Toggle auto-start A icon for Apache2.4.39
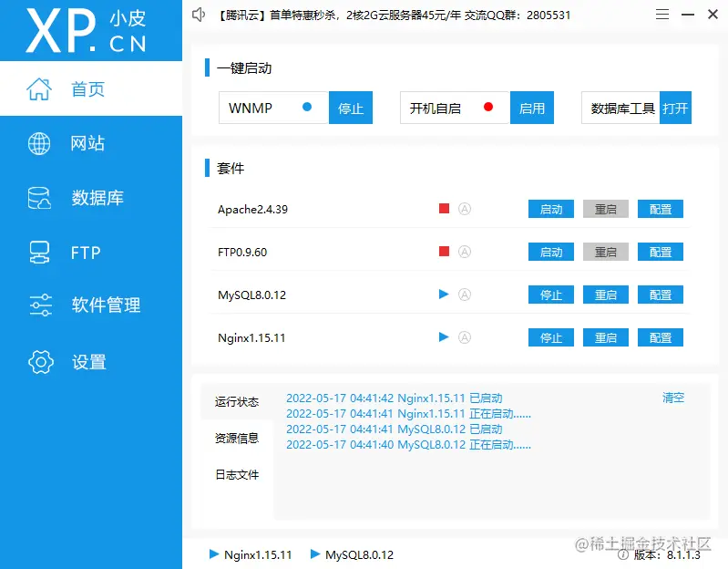 [x=465, y=209]
